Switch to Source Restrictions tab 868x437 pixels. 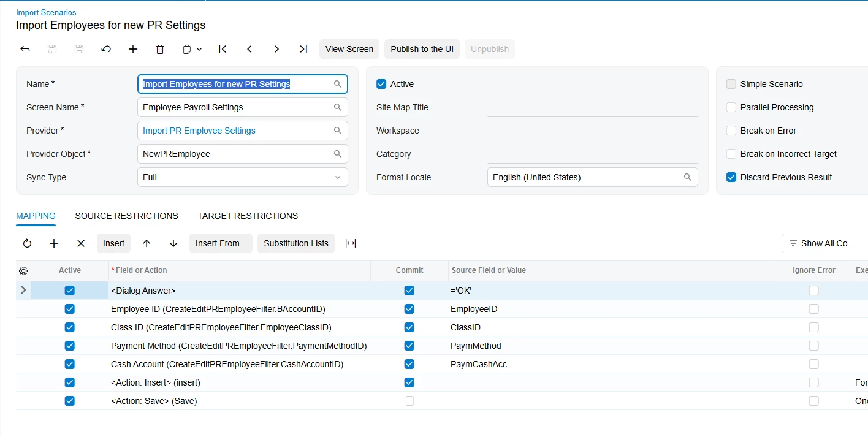(x=126, y=216)
